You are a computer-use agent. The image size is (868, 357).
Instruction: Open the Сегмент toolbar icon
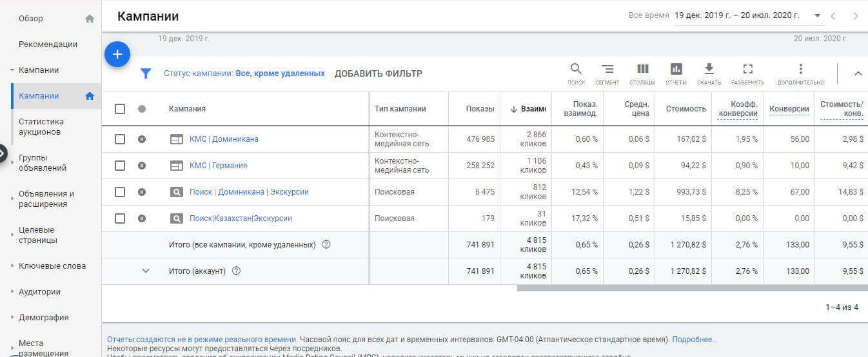tap(607, 70)
